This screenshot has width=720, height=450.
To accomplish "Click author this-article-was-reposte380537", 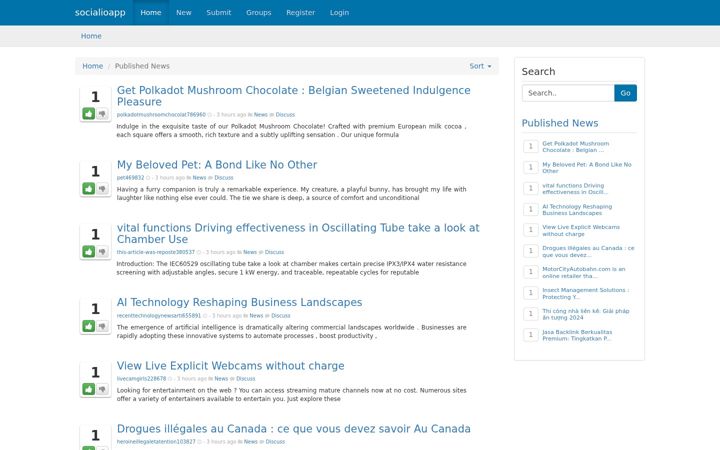I will click(x=156, y=252).
